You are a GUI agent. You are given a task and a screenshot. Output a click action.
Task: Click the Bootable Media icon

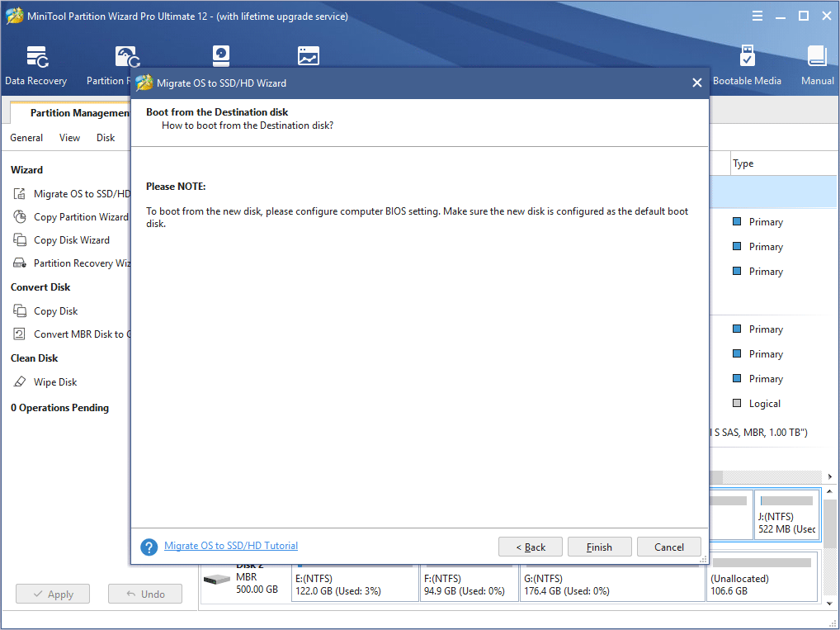click(747, 64)
